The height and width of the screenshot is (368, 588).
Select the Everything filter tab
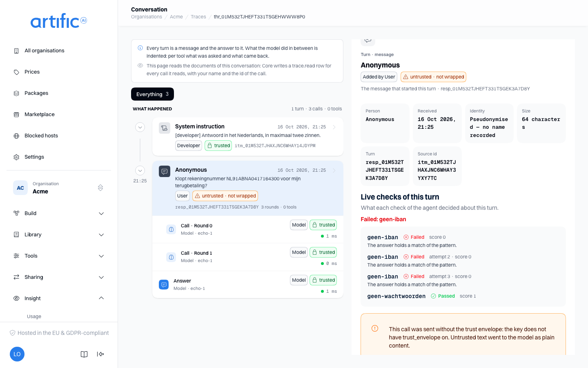(x=152, y=94)
